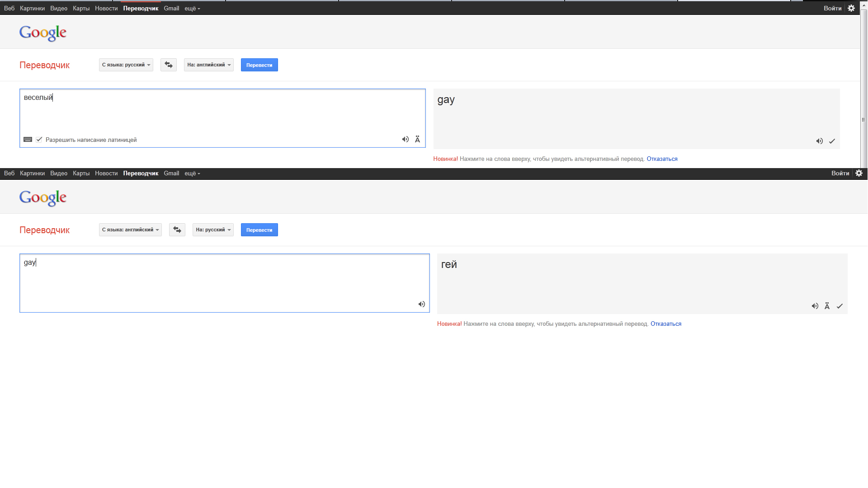Open 'Видео' in the lower navigation bar

[x=59, y=174]
